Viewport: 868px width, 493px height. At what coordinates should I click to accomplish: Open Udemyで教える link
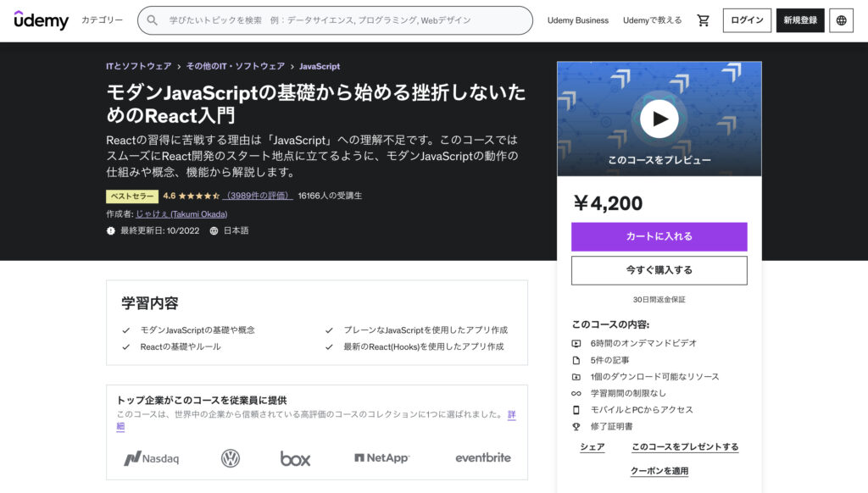[x=652, y=20]
